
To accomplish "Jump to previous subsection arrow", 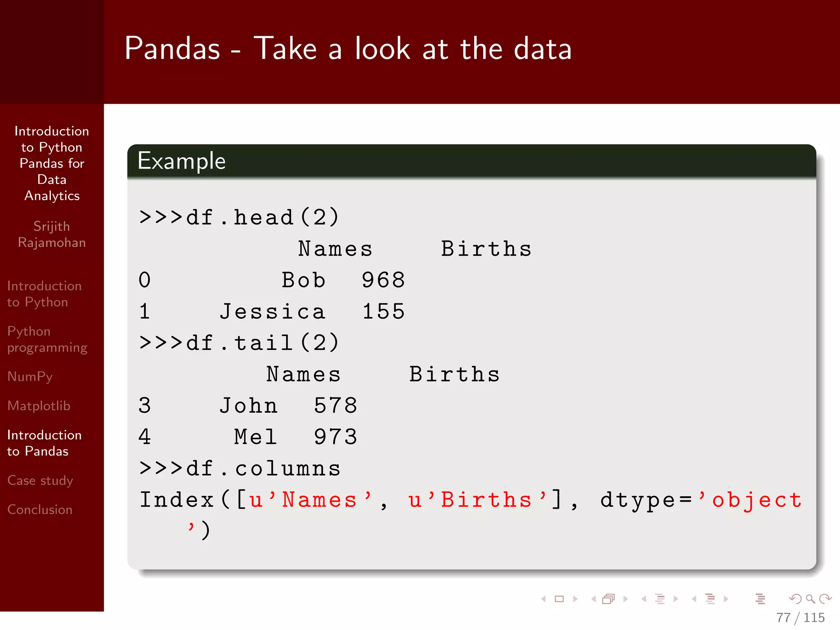I will point(644,599).
